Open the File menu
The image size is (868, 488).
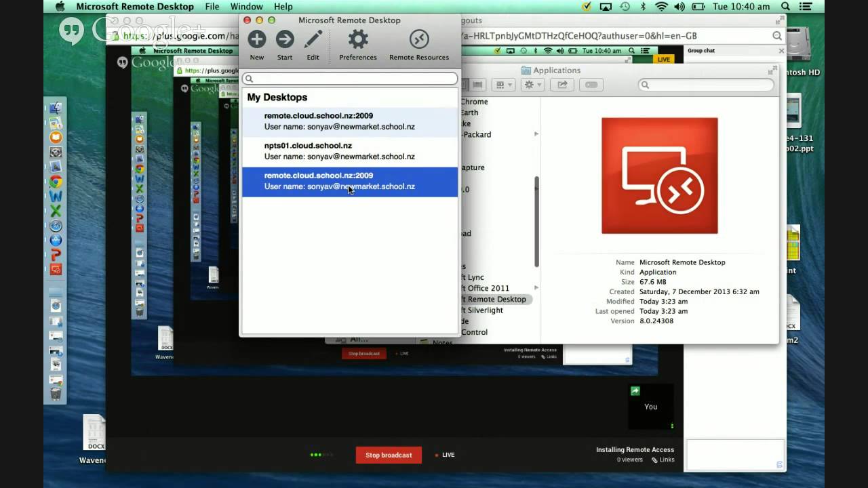(x=212, y=7)
